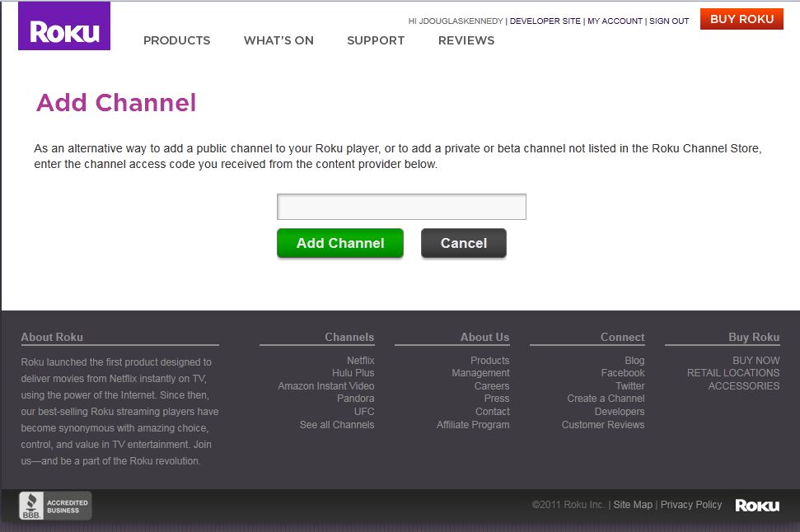800x532 pixels.
Task: Click the purple Roku logo in header
Action: [64, 26]
